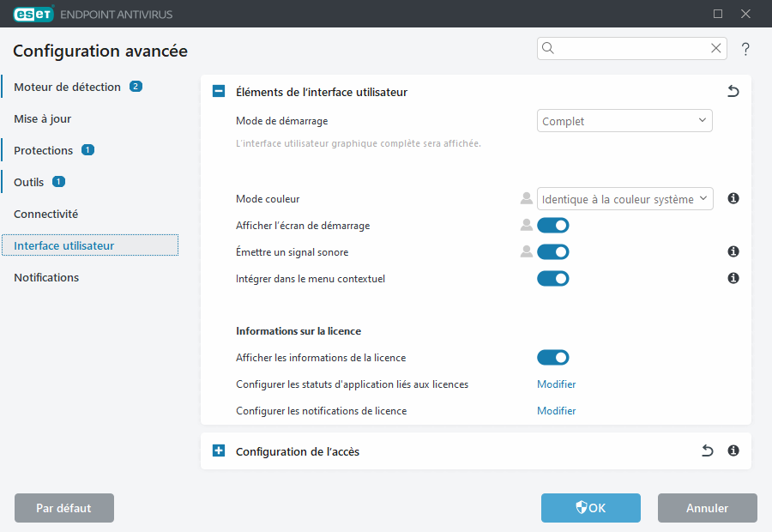Image resolution: width=772 pixels, height=532 pixels.
Task: Maximize the ESET window
Action: (718, 14)
